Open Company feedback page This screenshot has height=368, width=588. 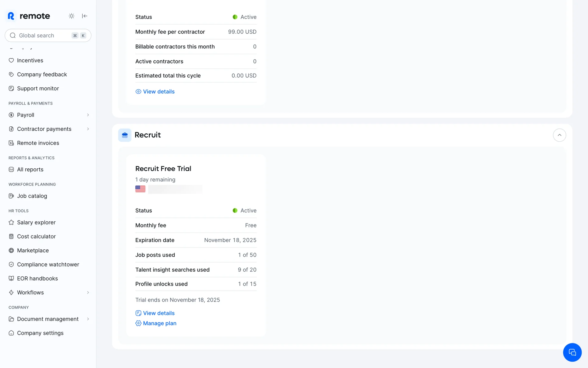pos(42,75)
